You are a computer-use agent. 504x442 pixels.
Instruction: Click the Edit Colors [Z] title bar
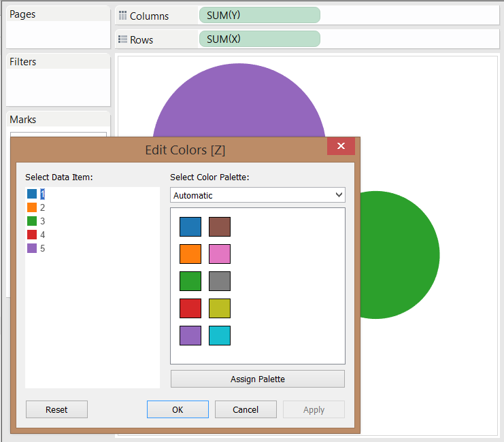[185, 150]
